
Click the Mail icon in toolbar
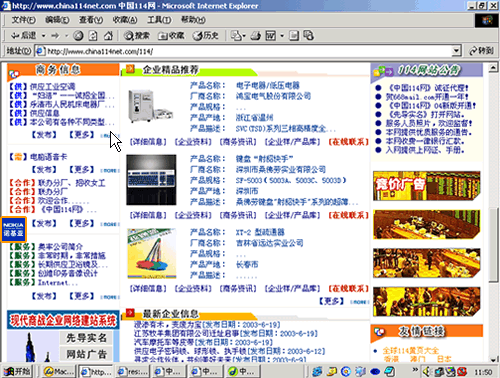236,36
